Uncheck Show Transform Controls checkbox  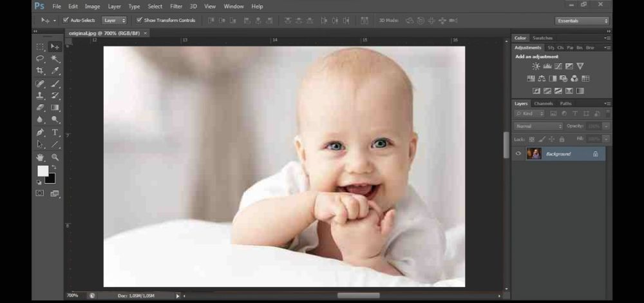click(x=139, y=20)
